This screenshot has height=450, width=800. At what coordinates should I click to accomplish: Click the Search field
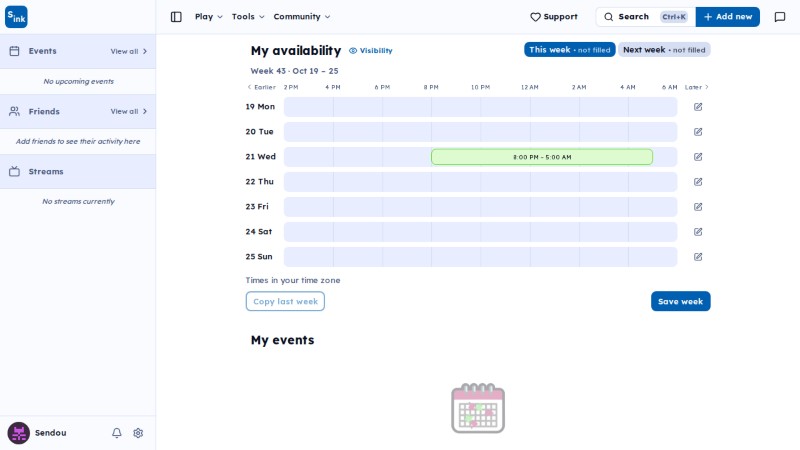(x=645, y=17)
